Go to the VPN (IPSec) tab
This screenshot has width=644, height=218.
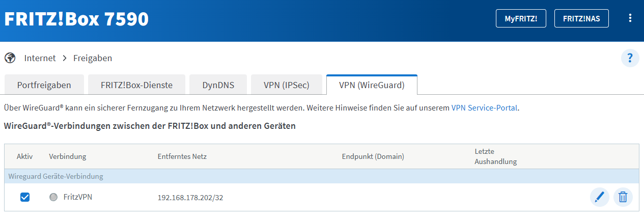click(x=287, y=85)
